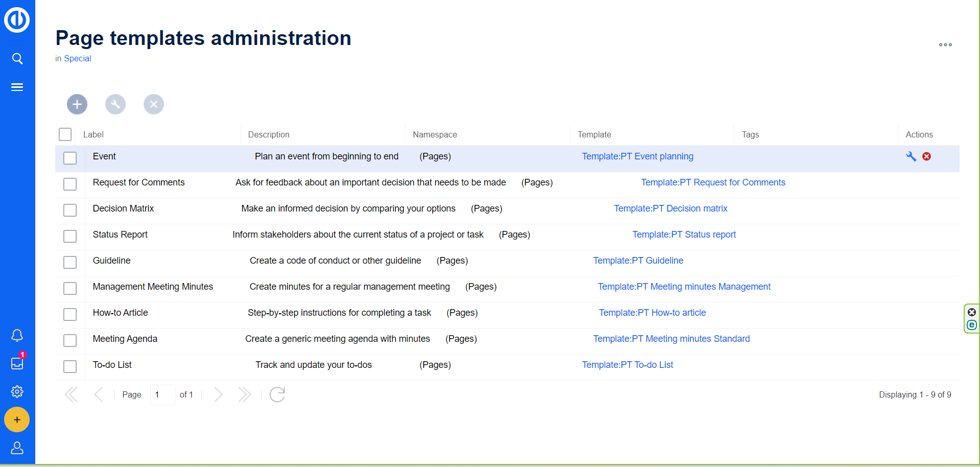Click the Namespace column header
Viewport: 980px width, 467px height.
coord(435,135)
